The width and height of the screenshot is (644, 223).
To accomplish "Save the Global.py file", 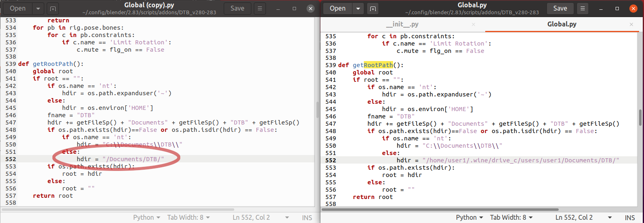I will click(560, 8).
